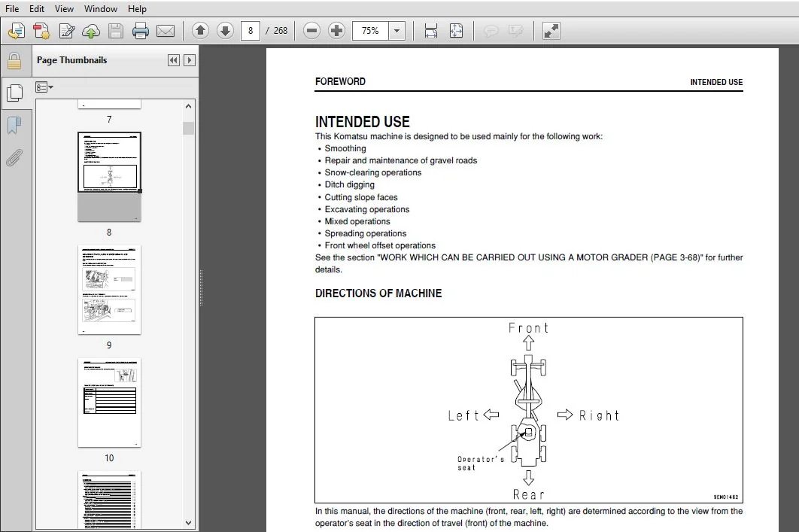Click the Create PDF toolbar icon
Screen dimensions: 799x532
pos(41,31)
